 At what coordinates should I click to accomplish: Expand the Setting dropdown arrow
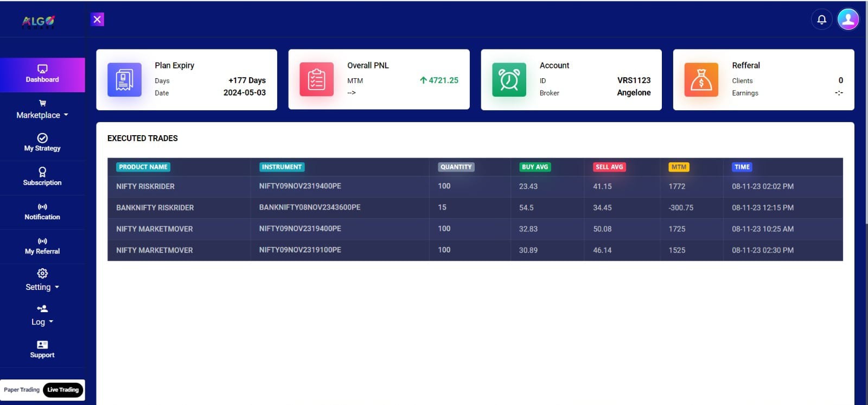(57, 287)
